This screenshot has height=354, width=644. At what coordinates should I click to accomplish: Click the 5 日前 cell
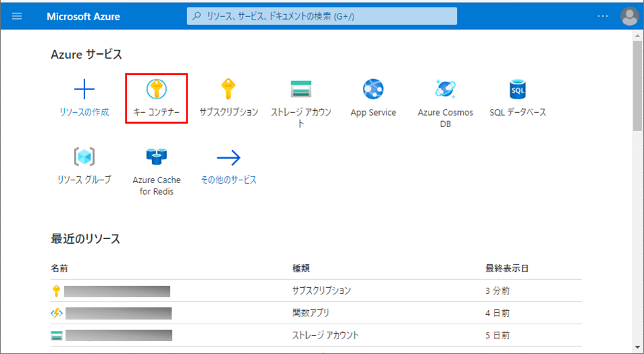coord(497,335)
